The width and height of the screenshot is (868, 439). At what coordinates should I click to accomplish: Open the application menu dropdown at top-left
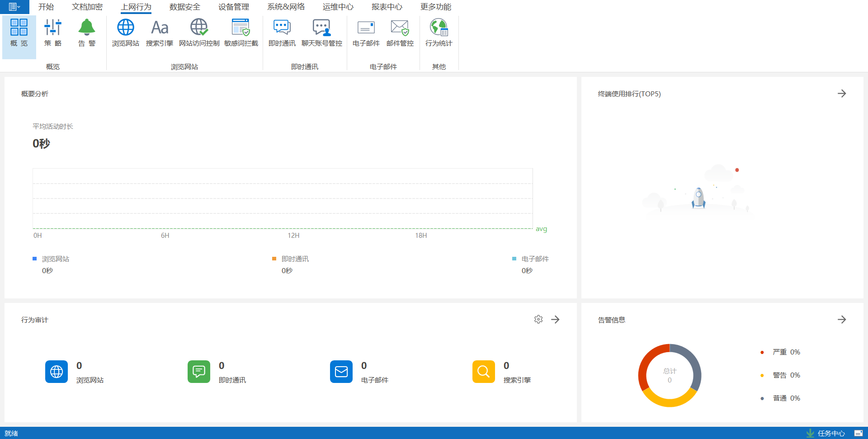[x=14, y=7]
